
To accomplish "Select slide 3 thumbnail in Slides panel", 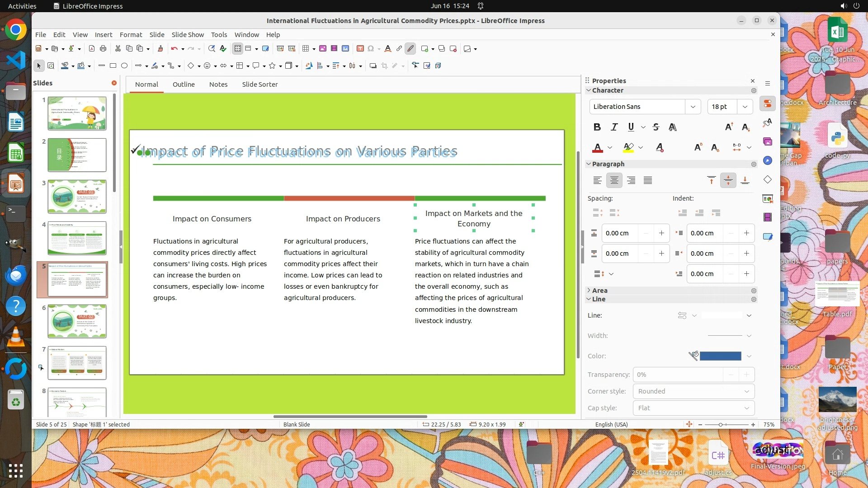I will [x=77, y=197].
